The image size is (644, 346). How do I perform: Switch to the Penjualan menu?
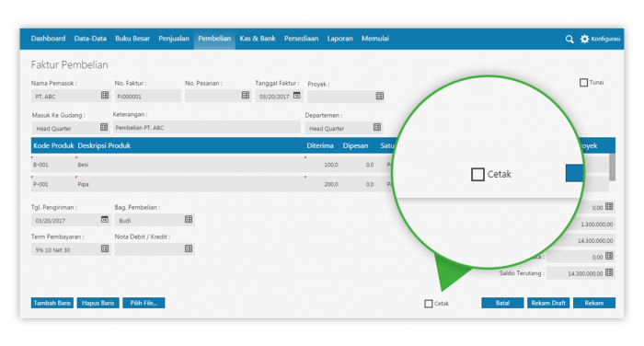[x=174, y=39]
